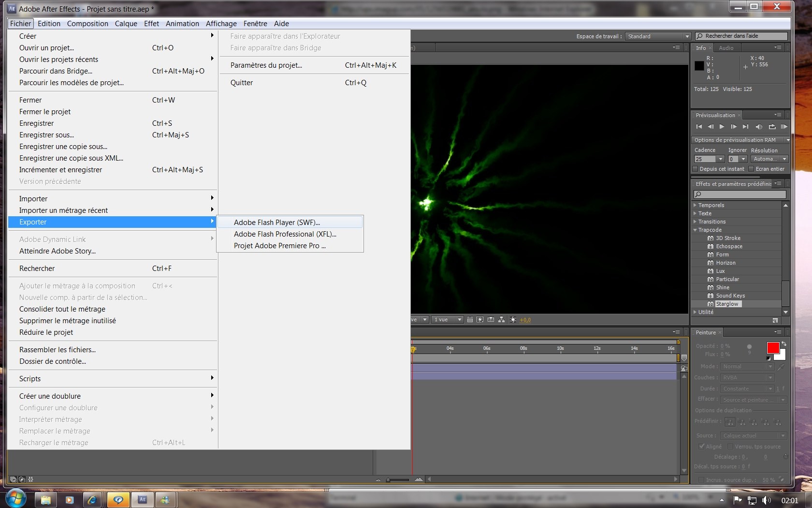This screenshot has height=508, width=812.
Task: Expand Transitions effects category
Action: tap(695, 222)
